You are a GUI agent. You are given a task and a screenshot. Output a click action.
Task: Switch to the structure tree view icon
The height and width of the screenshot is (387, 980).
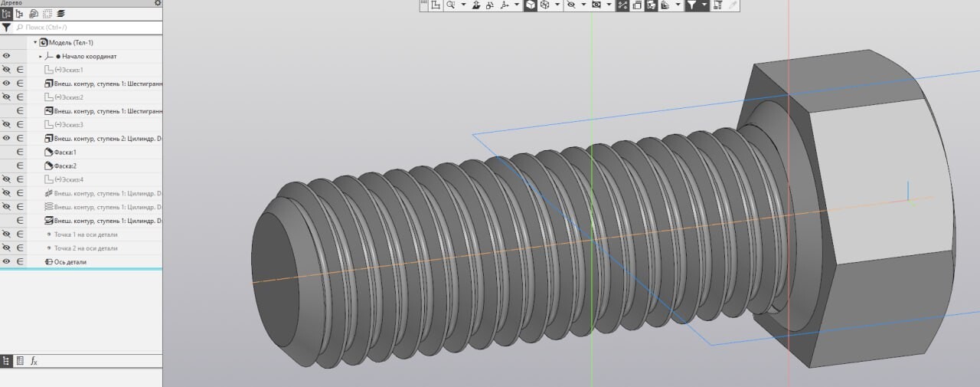point(19,14)
